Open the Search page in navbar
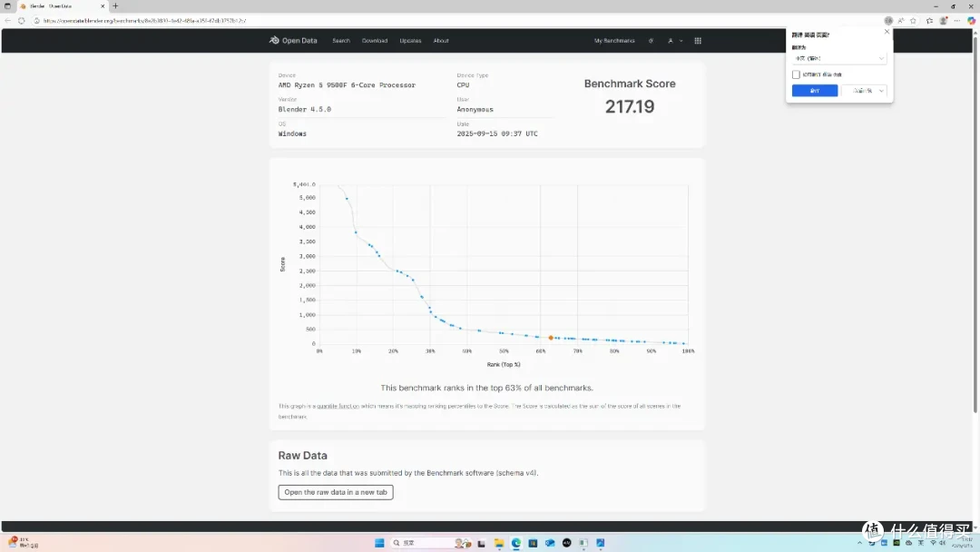 (x=340, y=41)
